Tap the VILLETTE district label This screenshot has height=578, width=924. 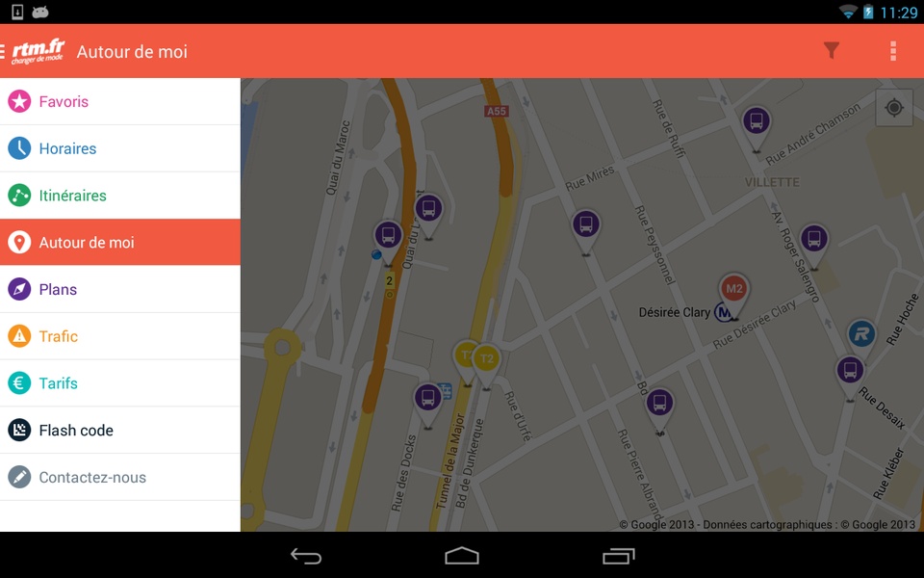772,182
